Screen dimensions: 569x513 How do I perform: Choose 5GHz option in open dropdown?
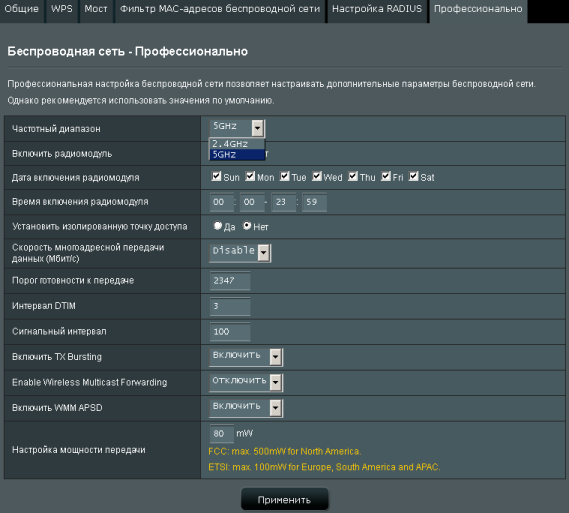(x=237, y=155)
